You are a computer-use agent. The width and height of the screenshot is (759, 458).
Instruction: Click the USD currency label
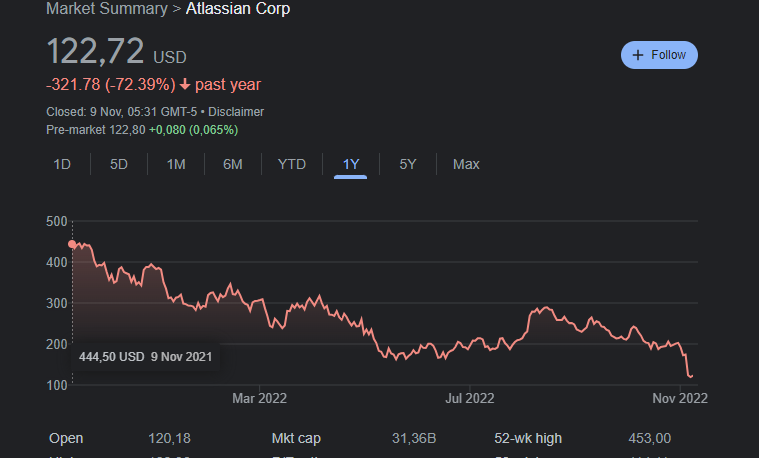coord(170,58)
